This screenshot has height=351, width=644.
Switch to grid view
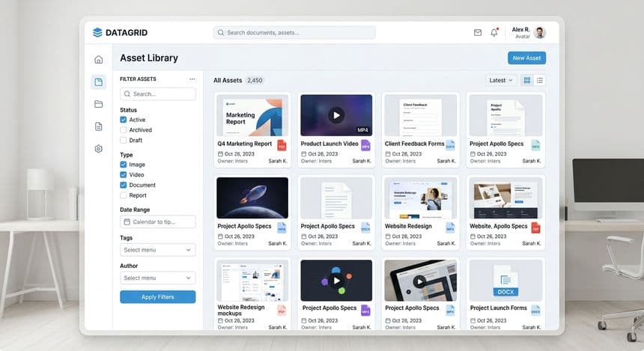pos(527,81)
